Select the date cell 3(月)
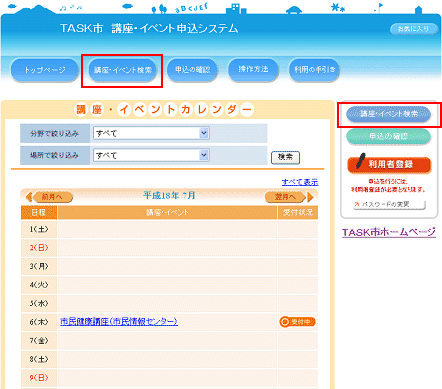The width and height of the screenshot is (442, 389). 39,266
